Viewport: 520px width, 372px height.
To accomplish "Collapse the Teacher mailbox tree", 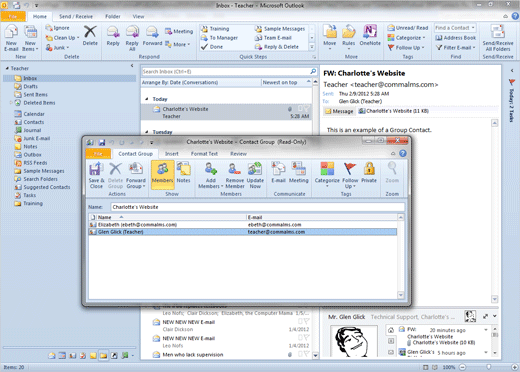I will [x=7, y=68].
